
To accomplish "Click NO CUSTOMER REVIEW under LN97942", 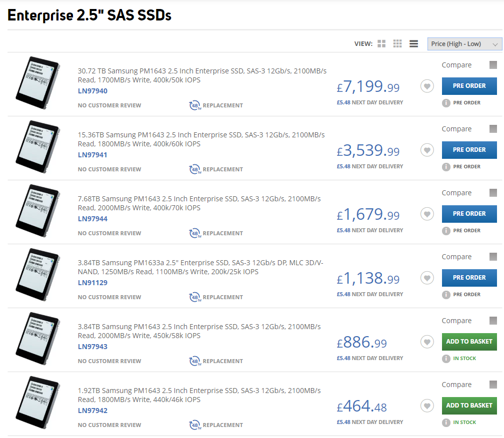I will [109, 425].
